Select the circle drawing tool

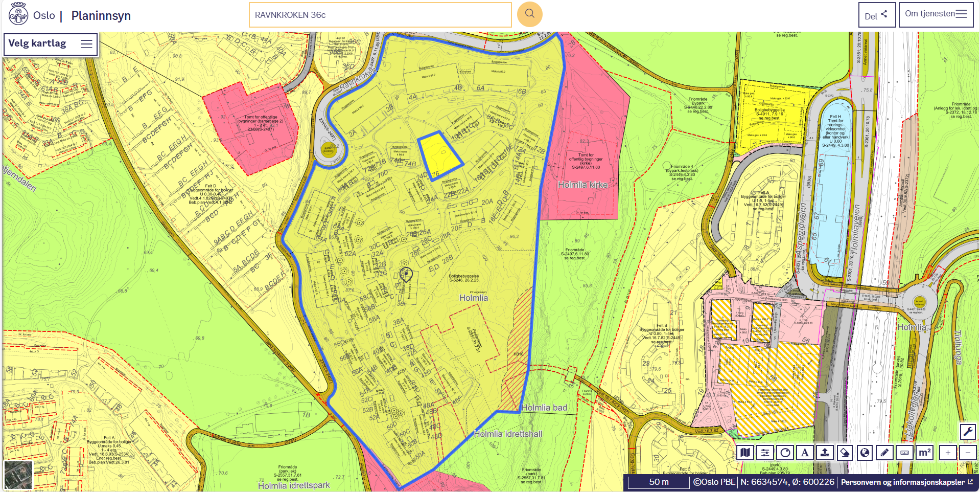click(785, 453)
